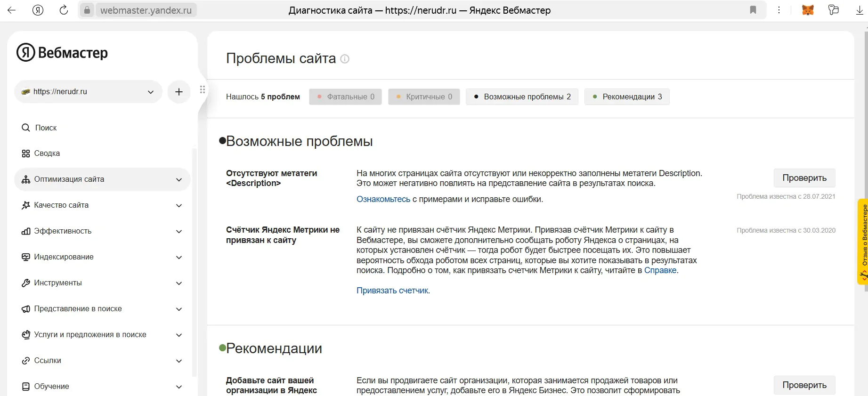Click the Индексирование monitor icon
The image size is (868, 396).
(x=26, y=257)
